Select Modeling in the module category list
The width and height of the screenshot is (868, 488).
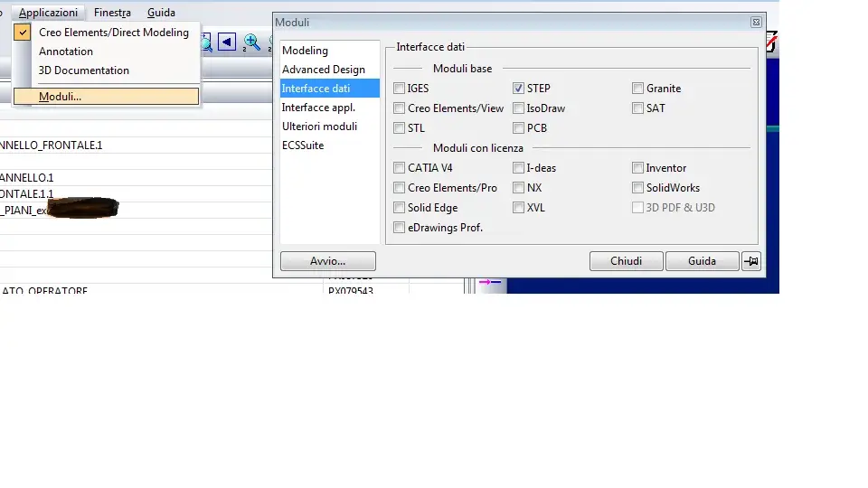click(330, 51)
